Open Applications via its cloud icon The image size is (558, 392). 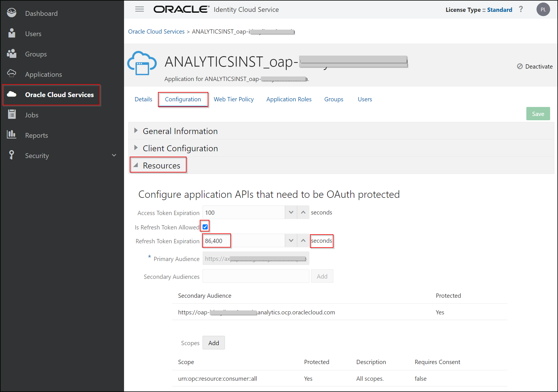pyautogui.click(x=12, y=74)
